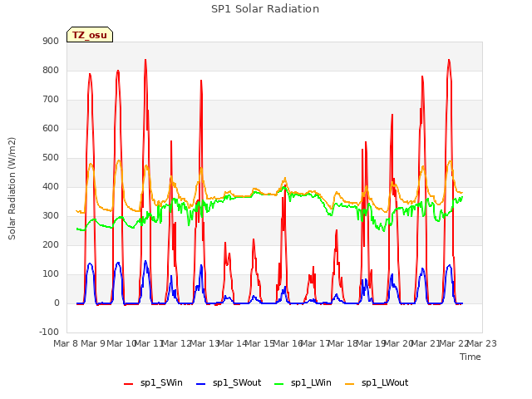Image resolution: width=532 pixels, height=399 pixels.
Task: Click the chart title SP1 Solar Radiation
Action: [x=265, y=9]
